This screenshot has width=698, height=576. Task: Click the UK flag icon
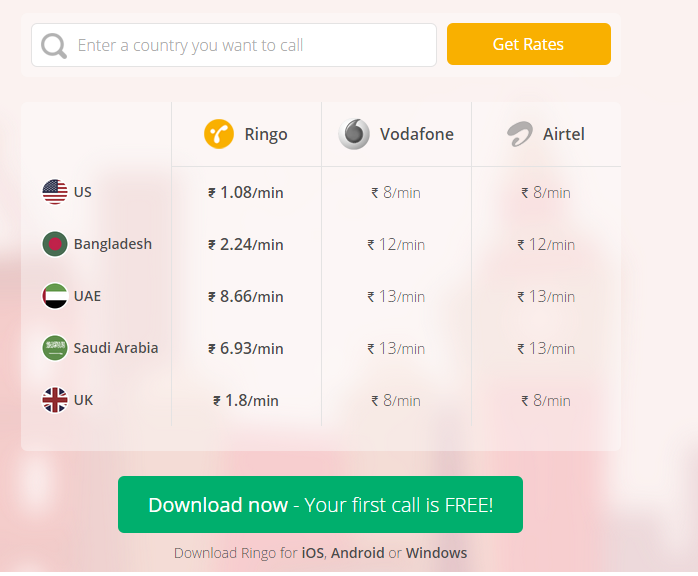[x=55, y=400]
